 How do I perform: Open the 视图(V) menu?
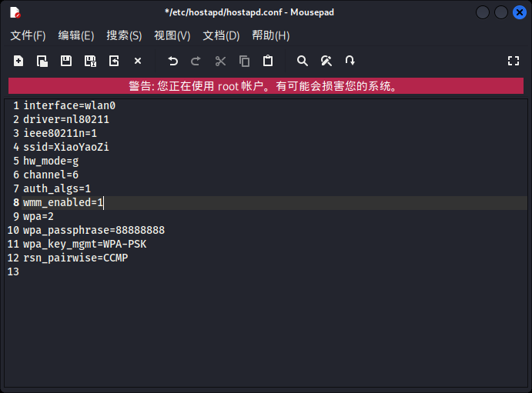pyautogui.click(x=172, y=35)
